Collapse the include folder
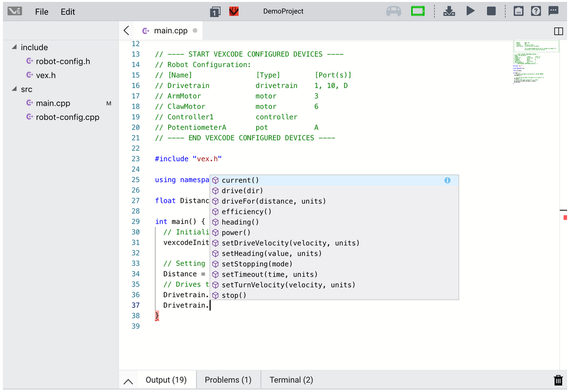 tap(14, 47)
